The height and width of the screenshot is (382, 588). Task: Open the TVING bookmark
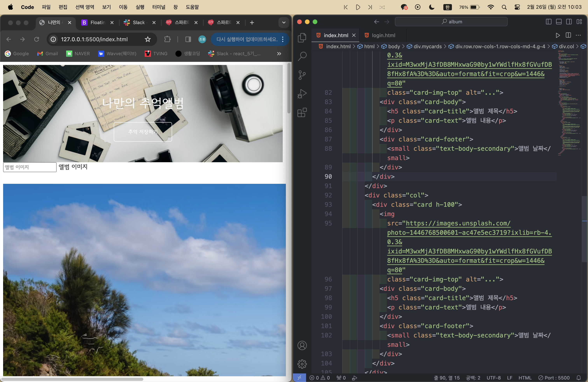click(x=156, y=54)
